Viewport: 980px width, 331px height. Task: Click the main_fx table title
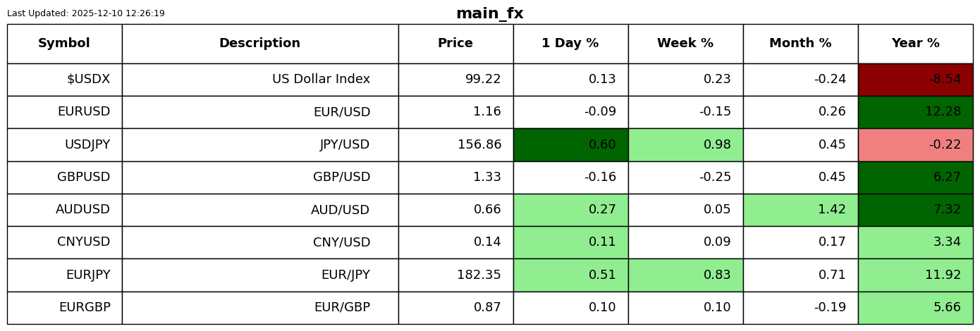click(x=489, y=13)
